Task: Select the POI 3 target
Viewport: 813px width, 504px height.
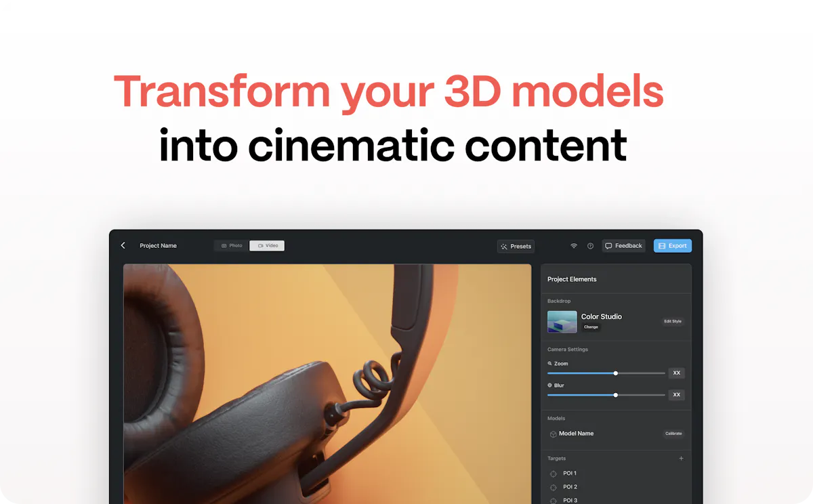Action: pyautogui.click(x=570, y=501)
